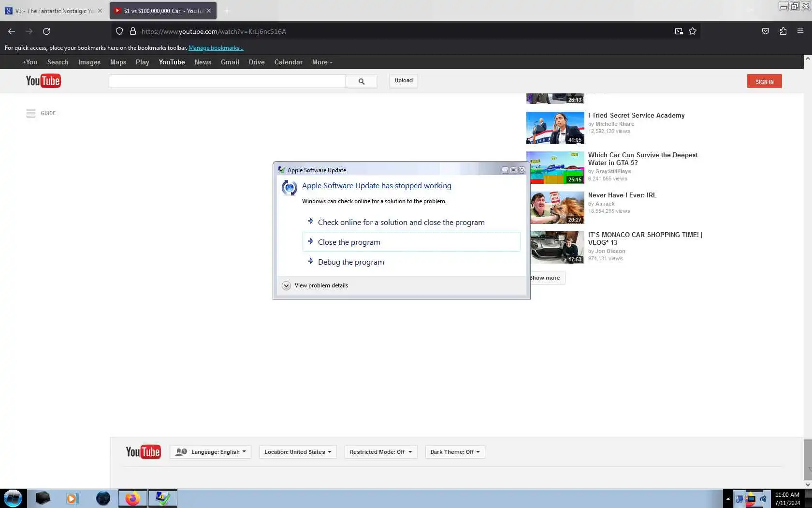Viewport: 812px width, 508px height.
Task: Click the scrollbar up arrow
Action: click(808, 59)
